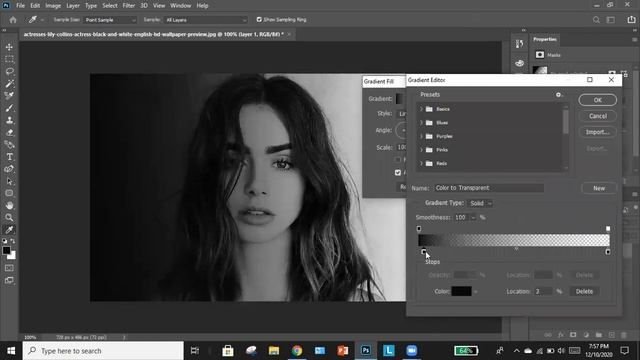Switch to the Properties panel tab
The height and width of the screenshot is (360, 640).
click(545, 39)
